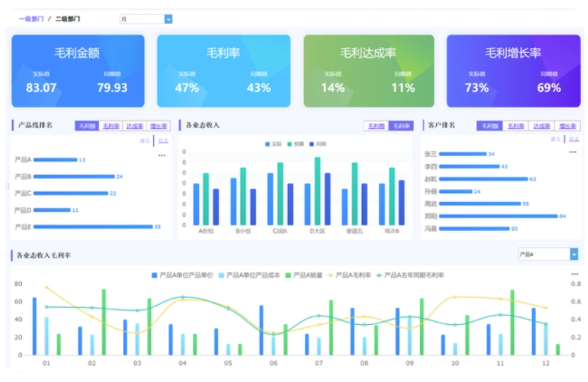Screen dimensions: 588x382
Task: Toggle 预算 legend series in 各业态收入
Action: (x=296, y=144)
